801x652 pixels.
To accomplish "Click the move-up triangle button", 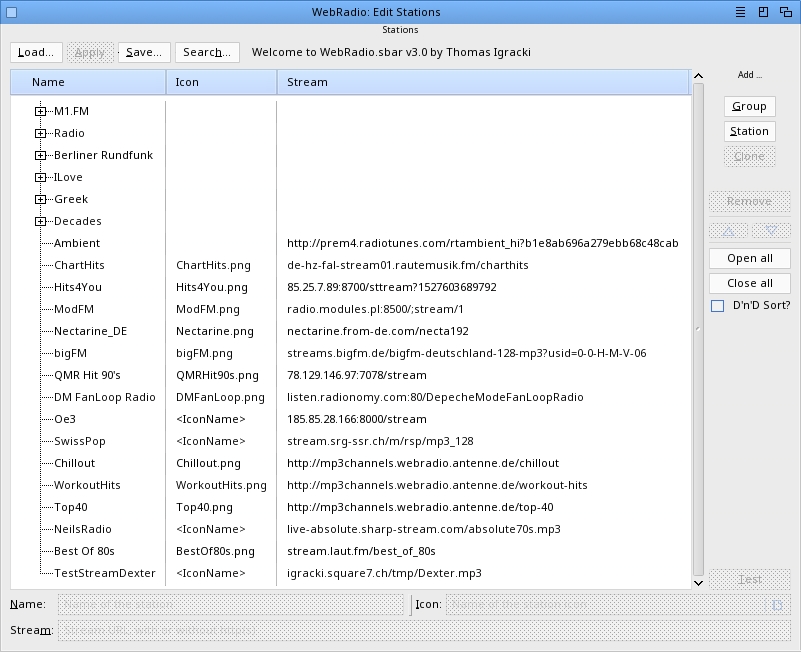I will pyautogui.click(x=727, y=231).
